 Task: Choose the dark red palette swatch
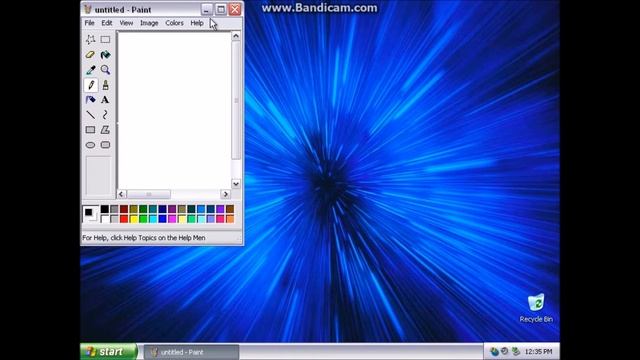click(124, 209)
